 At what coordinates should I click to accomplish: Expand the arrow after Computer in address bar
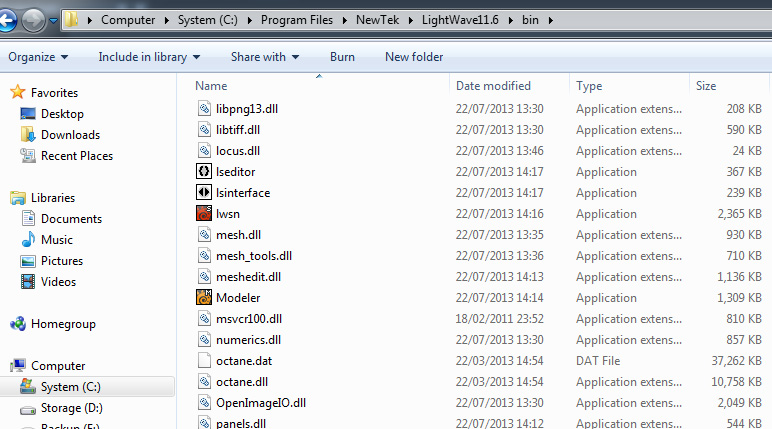166,20
